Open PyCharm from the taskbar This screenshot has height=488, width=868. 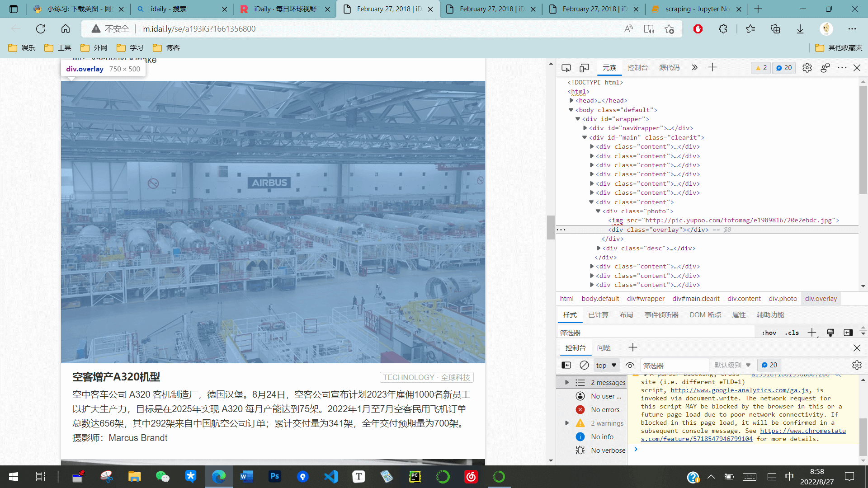coord(415,476)
